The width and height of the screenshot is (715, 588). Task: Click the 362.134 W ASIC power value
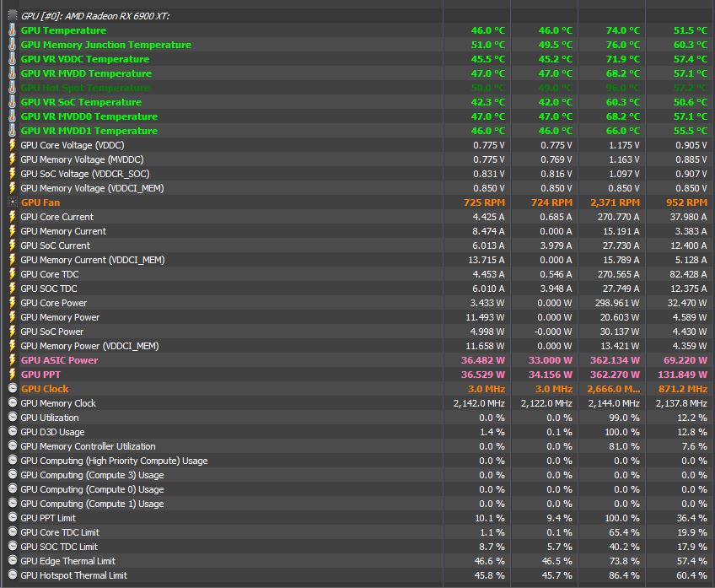coord(616,360)
